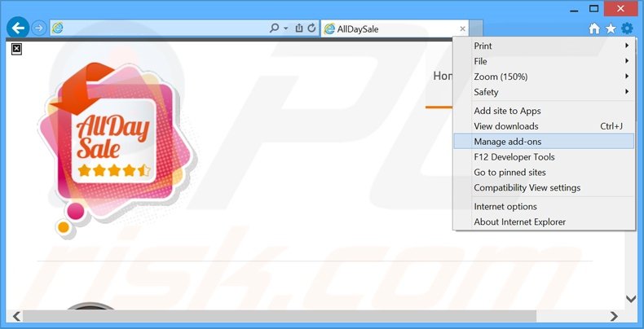Refresh the page with the reload icon
The width and height of the screenshot is (644, 329).
click(311, 29)
